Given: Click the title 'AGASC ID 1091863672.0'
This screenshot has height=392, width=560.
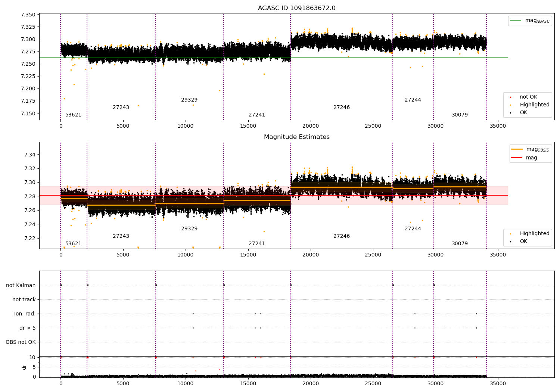Looking at the screenshot, I should 296,8.
